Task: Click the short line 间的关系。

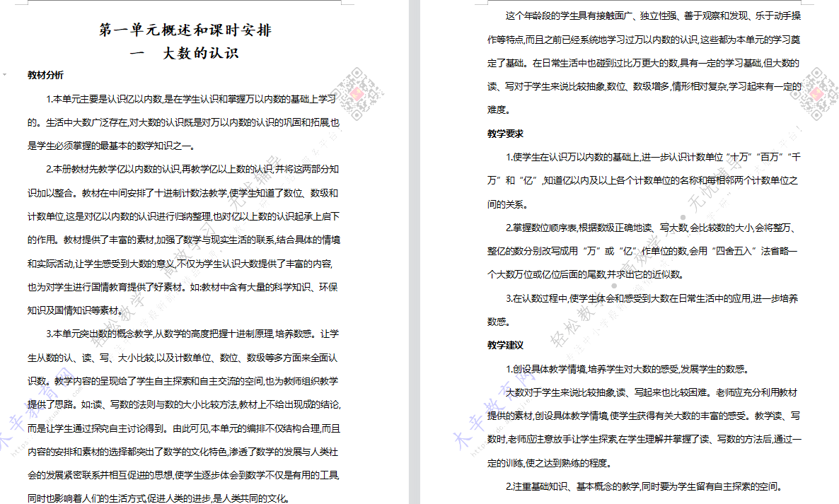Action: coord(508,204)
